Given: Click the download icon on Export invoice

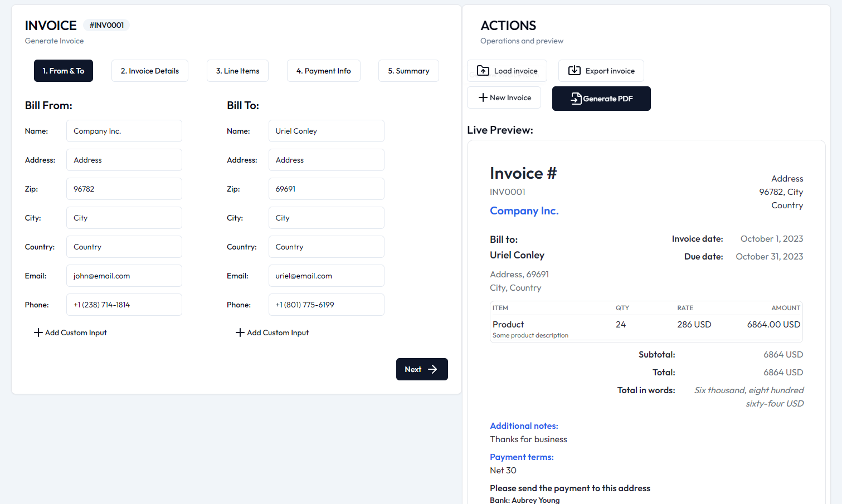Looking at the screenshot, I should pyautogui.click(x=573, y=71).
